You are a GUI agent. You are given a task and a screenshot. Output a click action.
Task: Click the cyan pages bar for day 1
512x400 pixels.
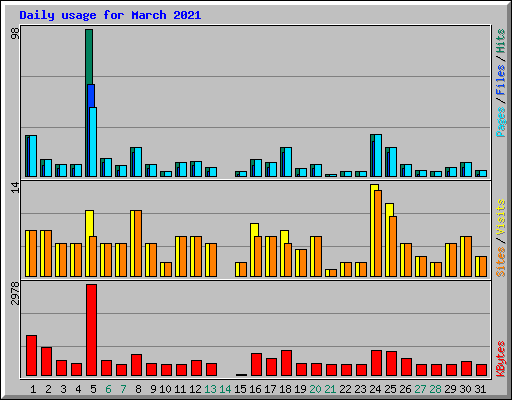click(33, 156)
